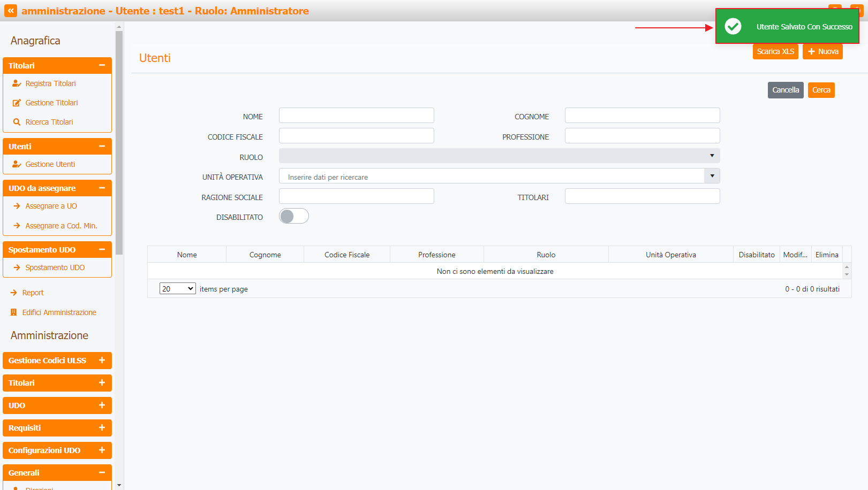
Task: Click the arrow icon beside Report
Action: tap(14, 293)
